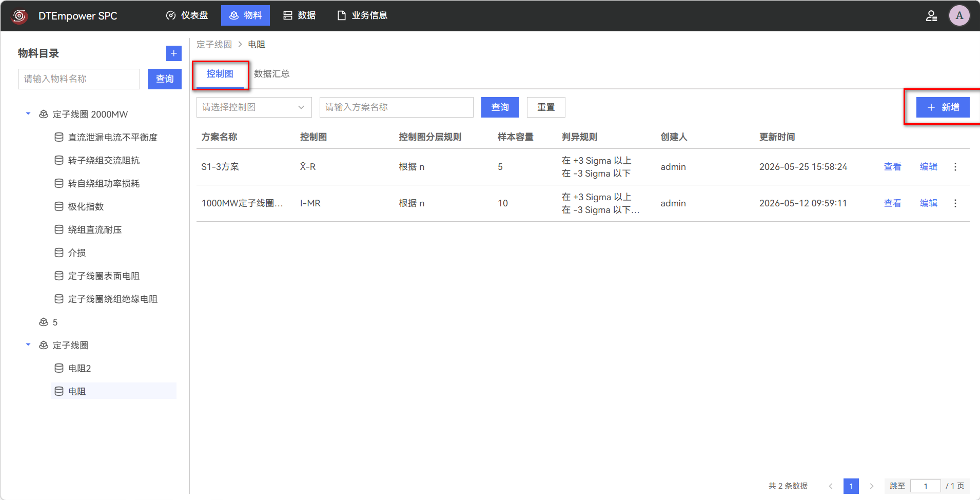
Task: Select 转子绕组交流阻抗 tree item
Action: (x=104, y=160)
